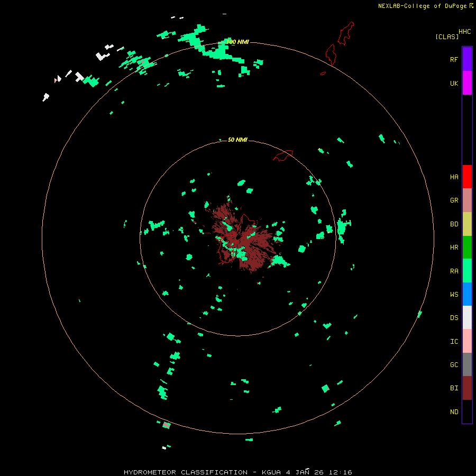
Task: Click the 'HYDROMETEOR CLASSIFICATION' title text
Action: tap(186, 472)
